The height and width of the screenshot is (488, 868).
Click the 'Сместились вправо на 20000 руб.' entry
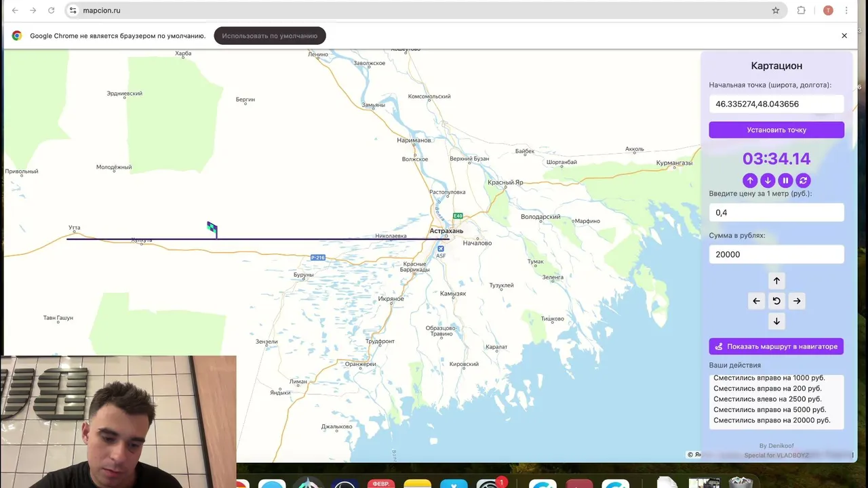pos(772,420)
